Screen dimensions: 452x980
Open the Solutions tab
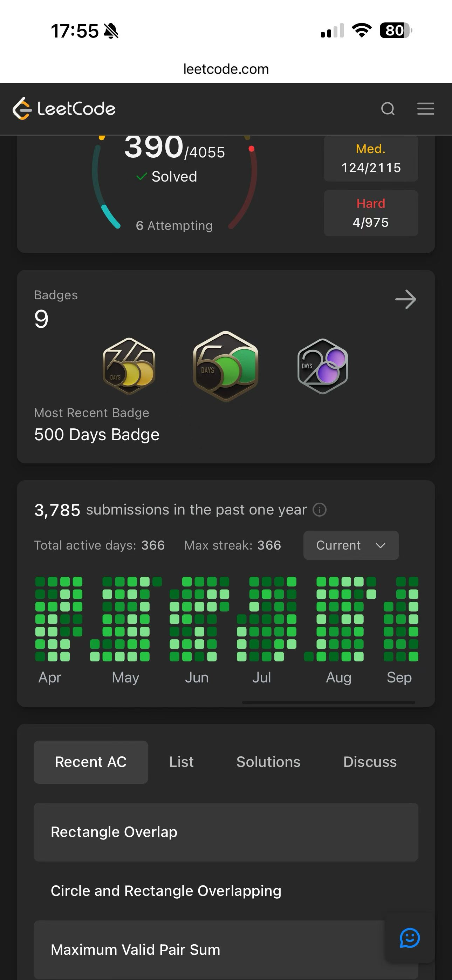tap(268, 762)
